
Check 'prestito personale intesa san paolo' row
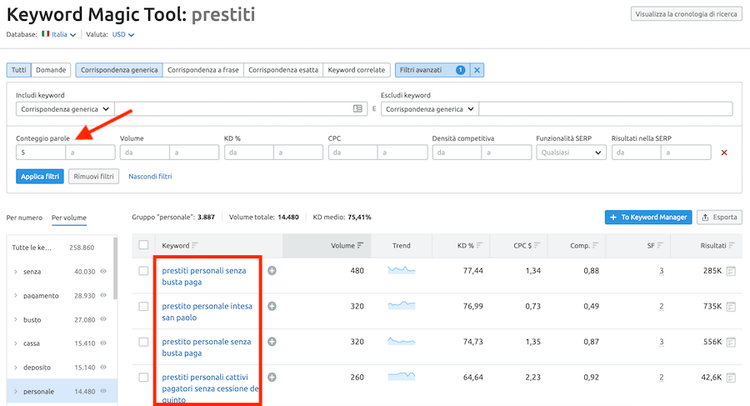tap(143, 306)
